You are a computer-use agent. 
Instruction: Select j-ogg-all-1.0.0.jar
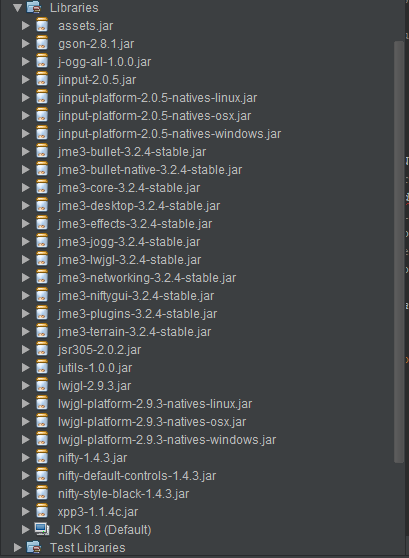(x=104, y=62)
